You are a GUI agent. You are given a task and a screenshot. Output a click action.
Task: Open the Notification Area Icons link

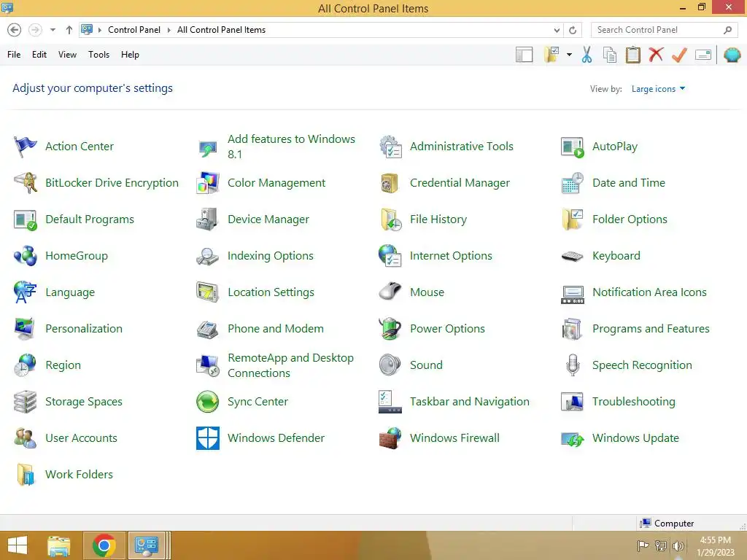[649, 292]
